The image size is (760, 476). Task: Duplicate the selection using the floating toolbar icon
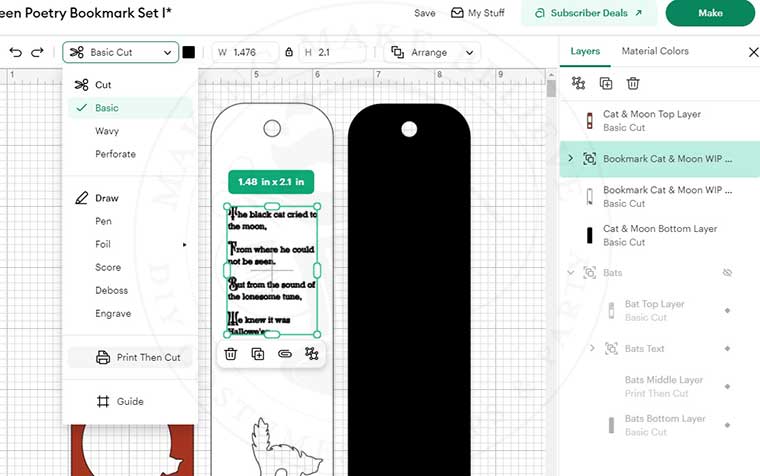[x=258, y=353]
